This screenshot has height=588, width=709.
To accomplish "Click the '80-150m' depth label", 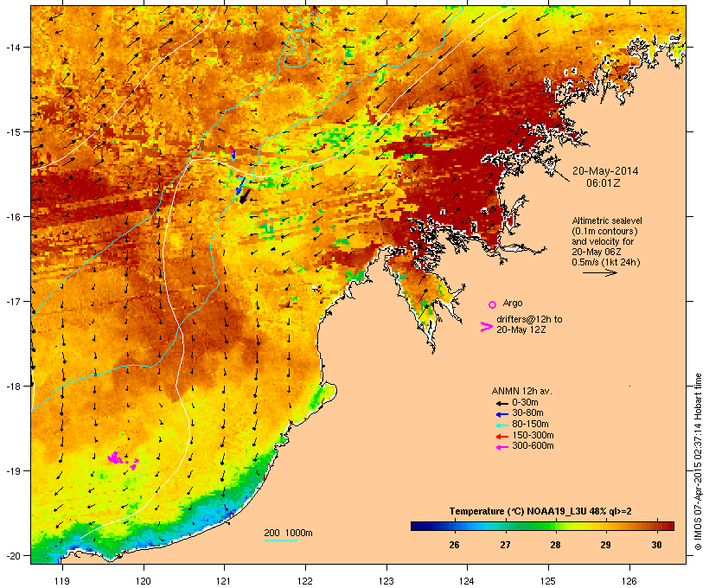I will 530,425.
